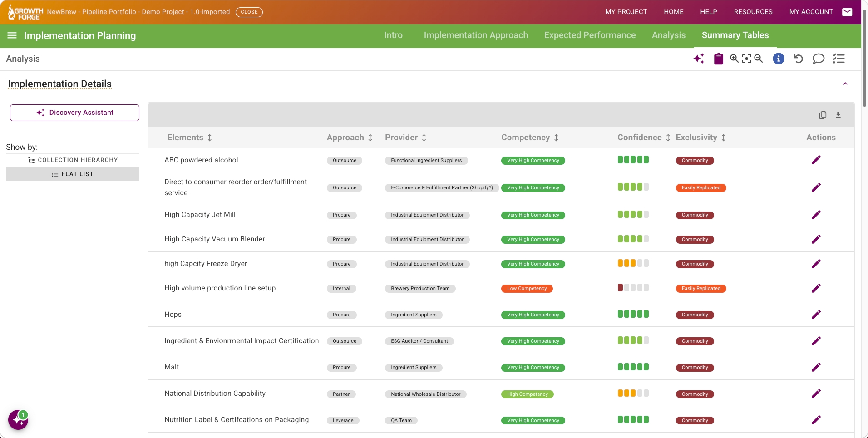Screen dimensions: 868x438
Task: Download the table via download icon
Action: [x=838, y=115]
